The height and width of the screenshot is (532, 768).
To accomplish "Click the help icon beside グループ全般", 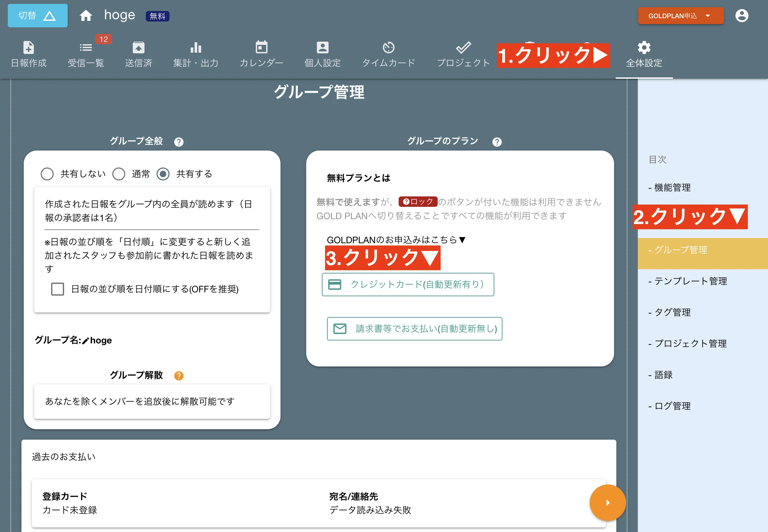I will click(179, 142).
